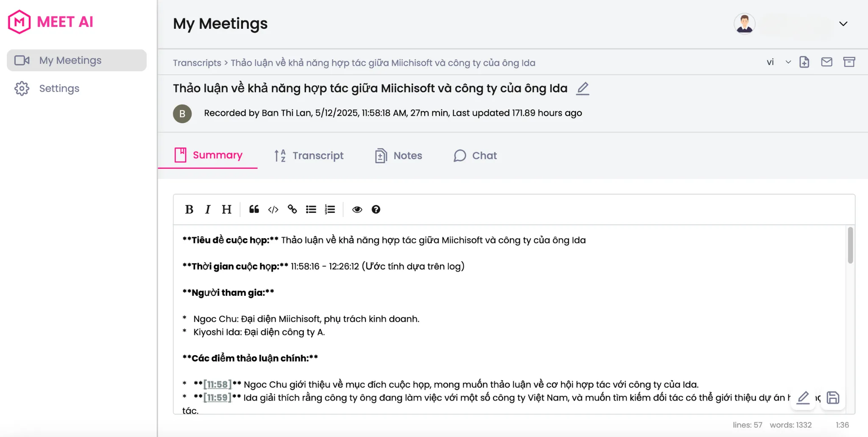The height and width of the screenshot is (437, 868).
Task: Toggle preview mode with eye icon
Action: [357, 209]
